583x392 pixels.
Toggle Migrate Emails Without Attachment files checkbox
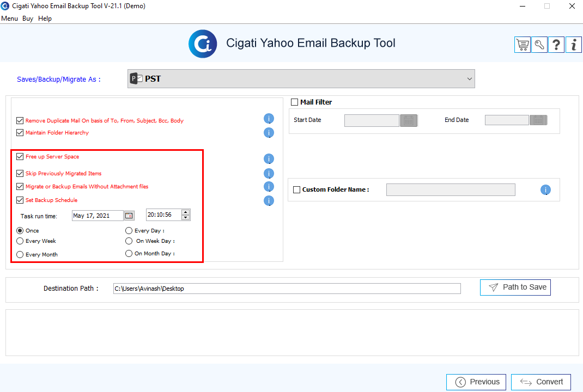click(20, 186)
